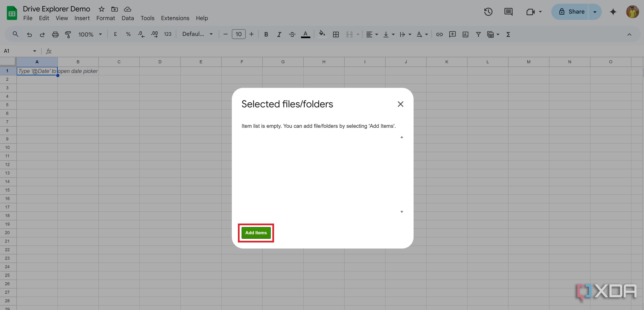
Task: Open the borders tool
Action: [x=336, y=34]
